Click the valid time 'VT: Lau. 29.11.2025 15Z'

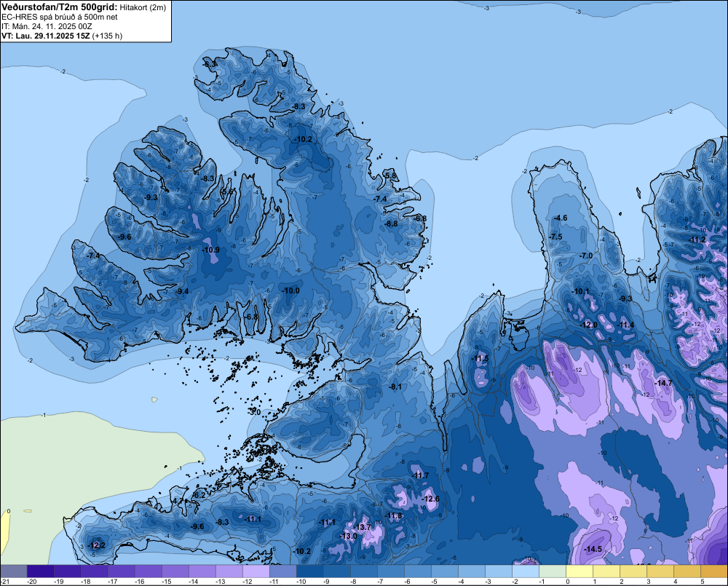[45, 36]
